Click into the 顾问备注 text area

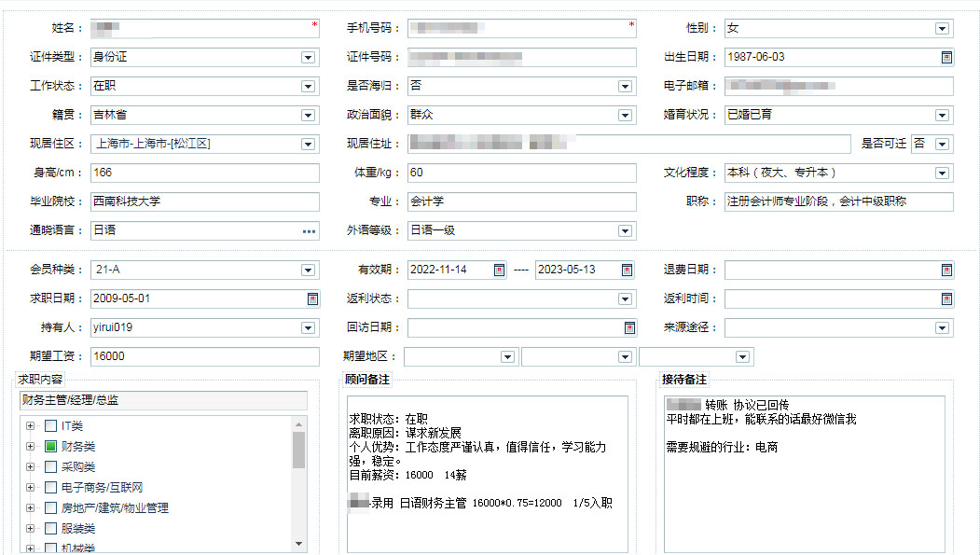point(488,475)
